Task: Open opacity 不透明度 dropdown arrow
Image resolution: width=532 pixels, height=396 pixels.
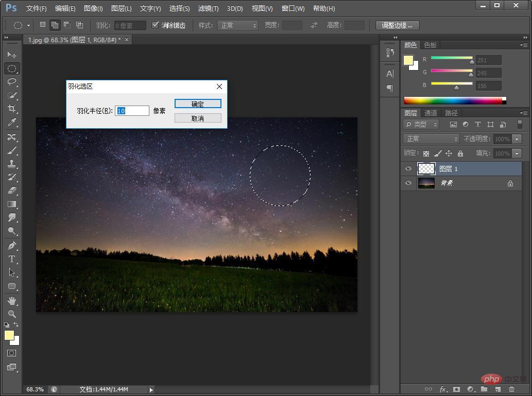Action: pos(517,139)
